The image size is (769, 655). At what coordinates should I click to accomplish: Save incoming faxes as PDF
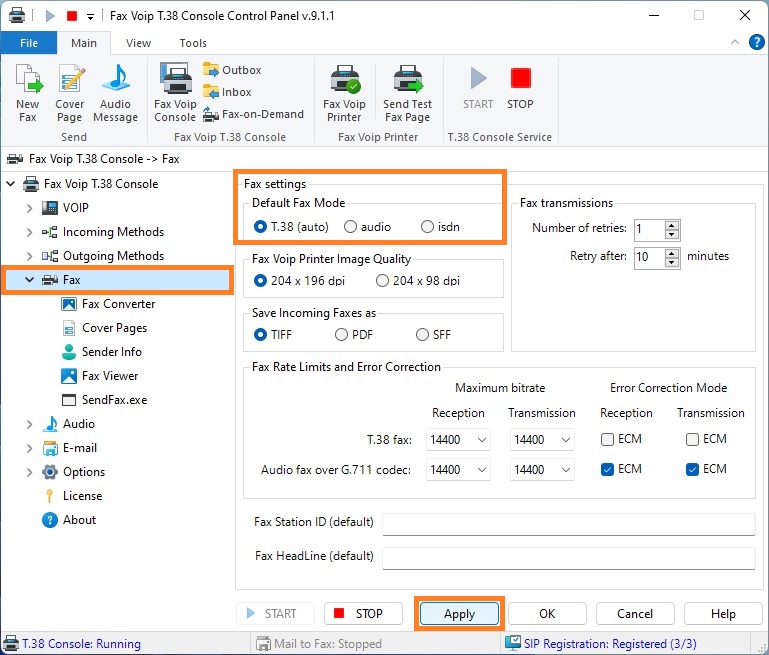354,335
